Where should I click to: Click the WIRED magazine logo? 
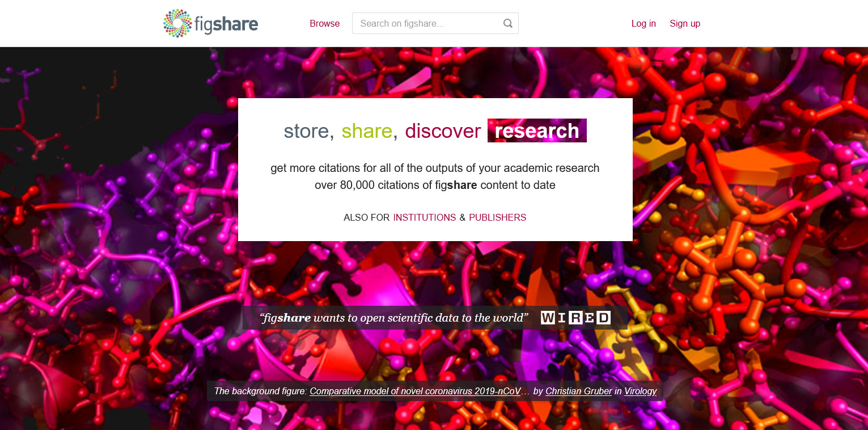575,318
